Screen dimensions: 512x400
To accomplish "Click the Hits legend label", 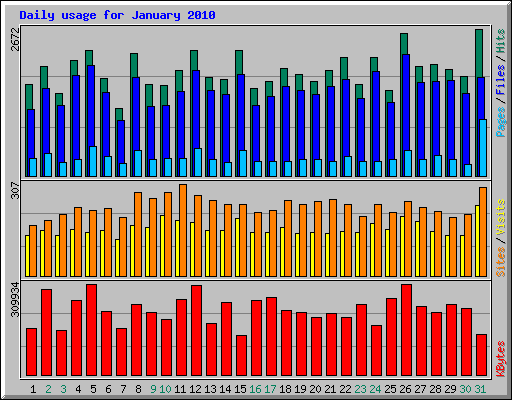I will [500, 41].
